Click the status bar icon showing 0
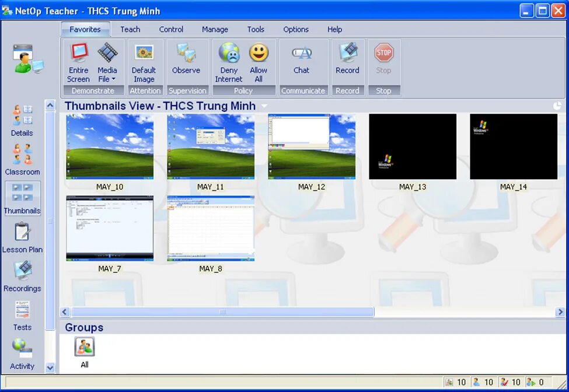The image size is (569, 392). coord(531,382)
